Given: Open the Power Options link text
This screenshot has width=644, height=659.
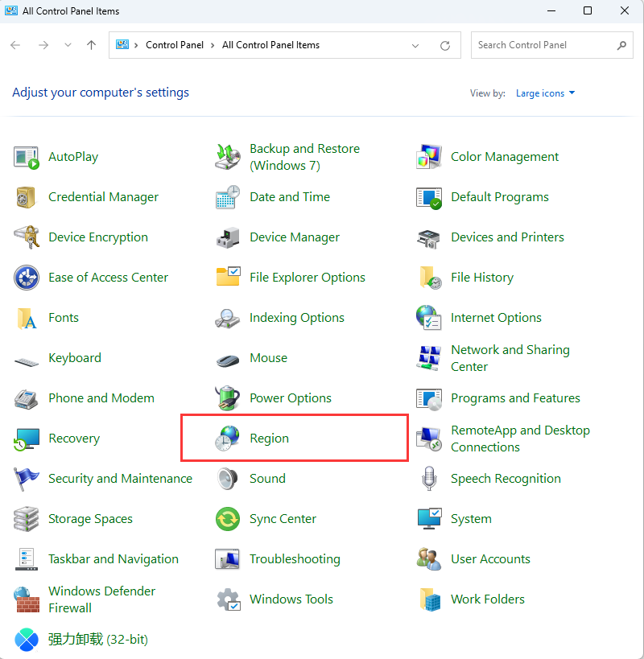Looking at the screenshot, I should click(291, 398).
